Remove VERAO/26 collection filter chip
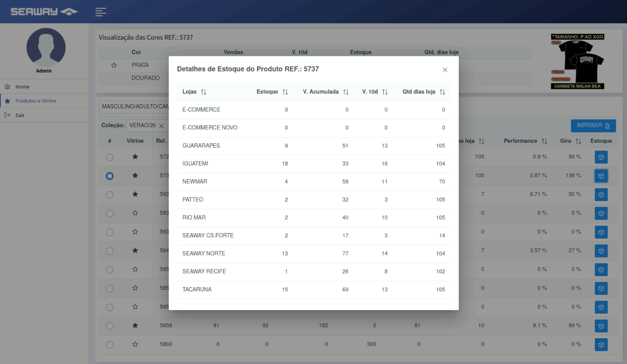The image size is (627, 364). coord(161,126)
